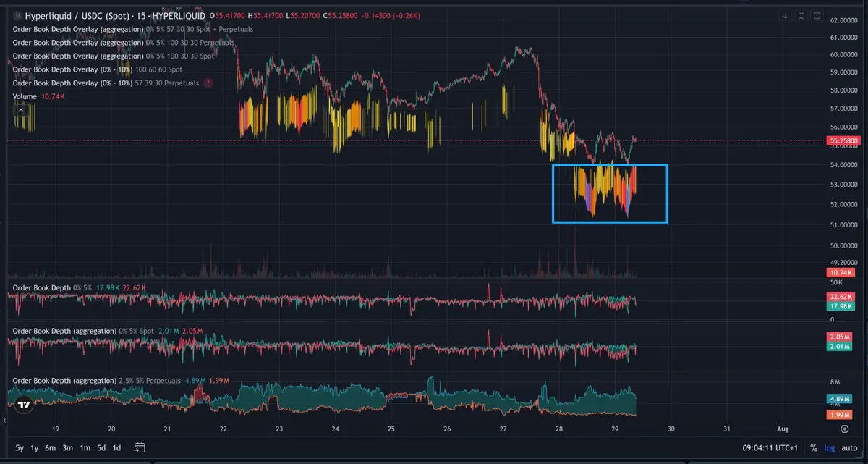Select the 100 30 30 Spot overlay legend
Image resolution: width=868 pixels, height=464 pixels.
tap(114, 56)
